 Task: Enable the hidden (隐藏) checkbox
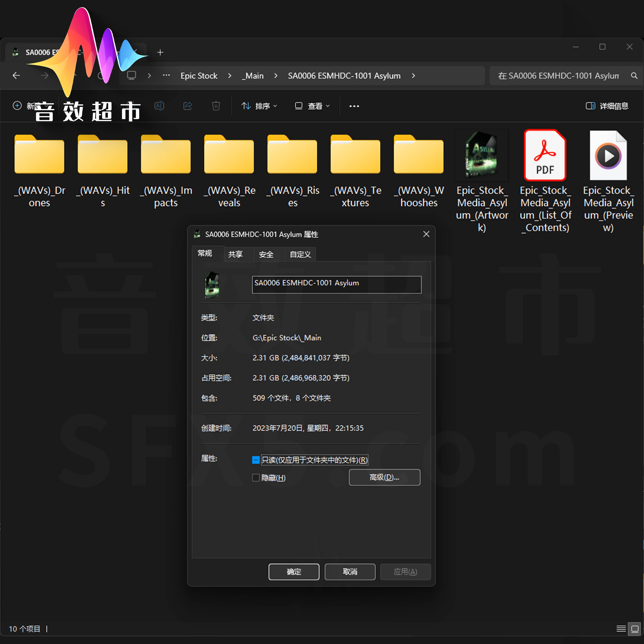tap(256, 478)
